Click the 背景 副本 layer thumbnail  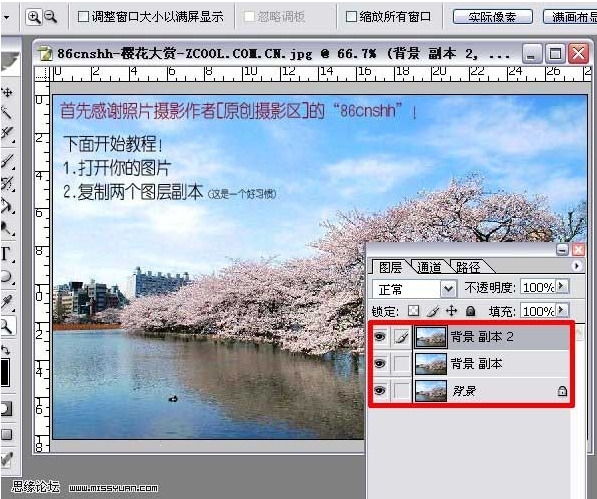point(431,364)
